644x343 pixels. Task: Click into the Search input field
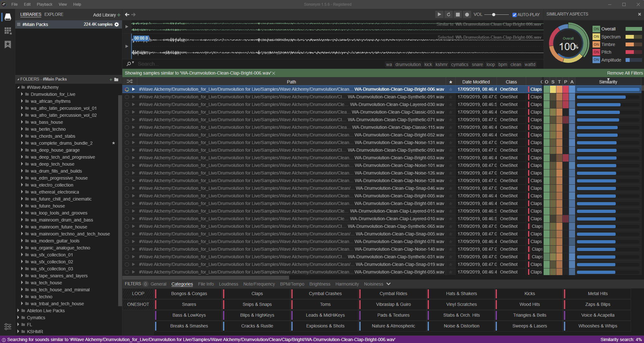pyautogui.click(x=259, y=64)
